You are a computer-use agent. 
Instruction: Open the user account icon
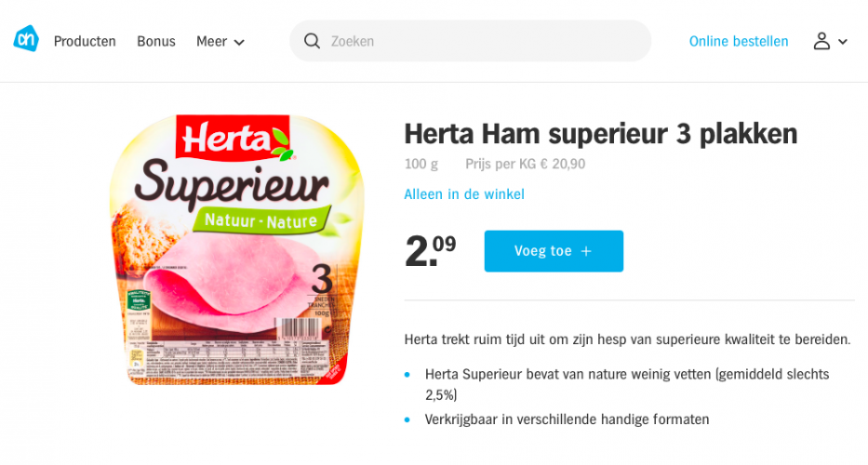click(x=821, y=41)
